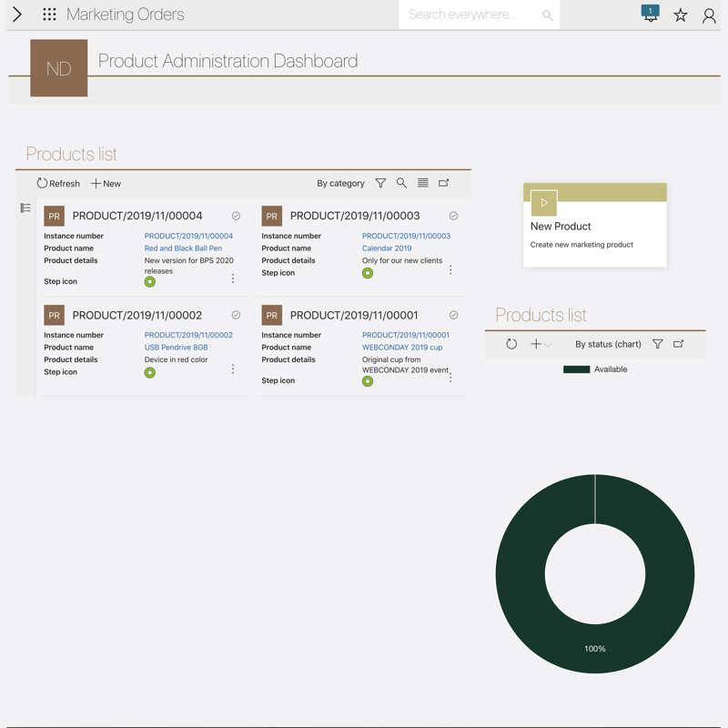Refresh the products chart widget
This screenshot has width=728, height=728.
[511, 344]
